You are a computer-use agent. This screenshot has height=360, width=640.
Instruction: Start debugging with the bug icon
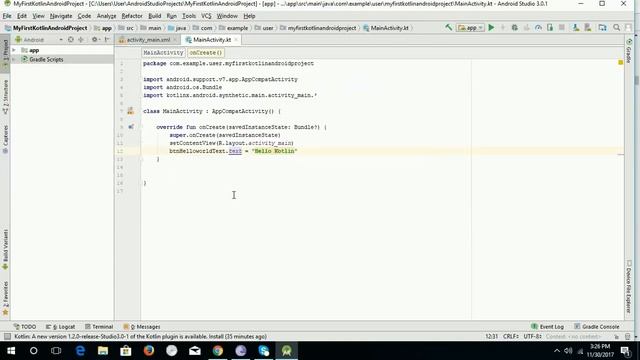[x=515, y=28]
